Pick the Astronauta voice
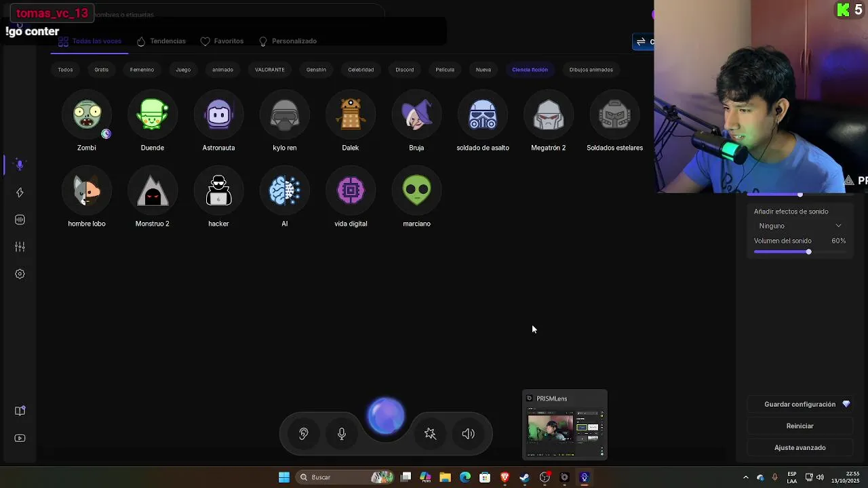 [218, 115]
